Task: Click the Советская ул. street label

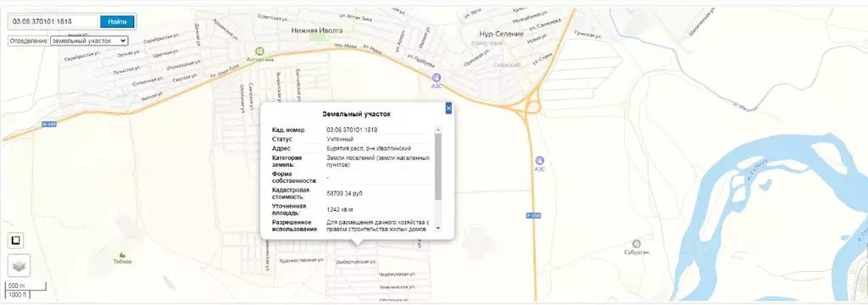Action: (272, 17)
